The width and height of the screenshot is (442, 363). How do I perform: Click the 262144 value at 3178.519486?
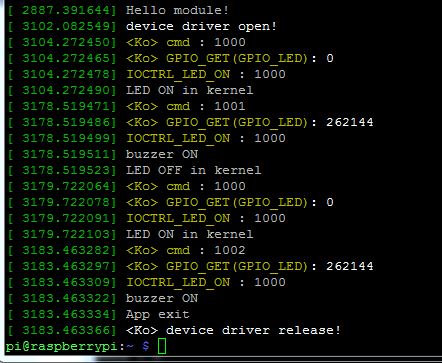point(350,122)
